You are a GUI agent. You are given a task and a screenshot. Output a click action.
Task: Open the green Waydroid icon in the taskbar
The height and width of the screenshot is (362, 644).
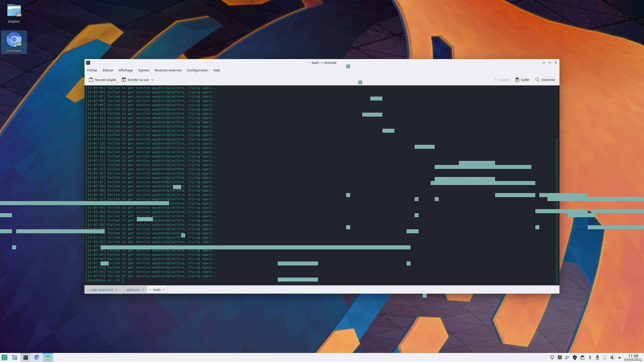pos(48,357)
